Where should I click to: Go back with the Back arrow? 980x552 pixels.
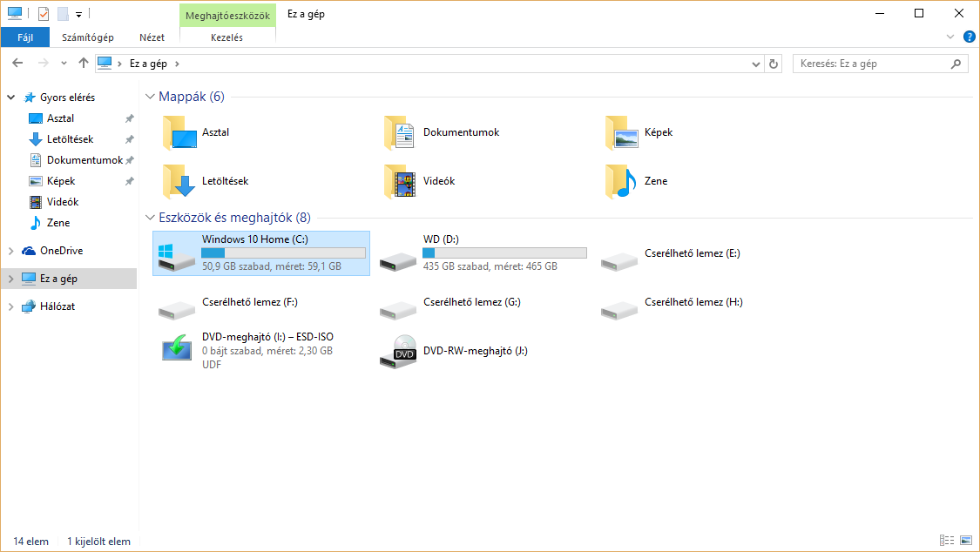17,63
